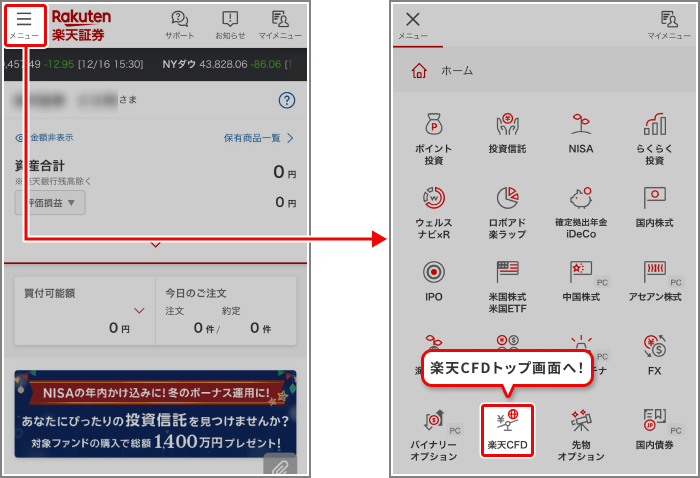Open today's orders (今日のご注文) card
Screen dimensions: 700x478
point(226,311)
